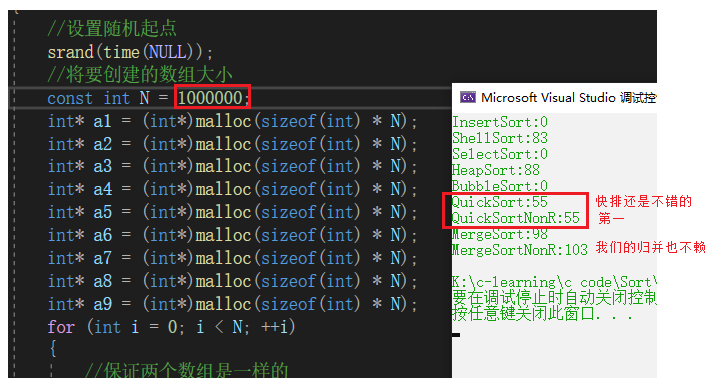Click the opening brace below for loop

pyautogui.click(x=53, y=348)
